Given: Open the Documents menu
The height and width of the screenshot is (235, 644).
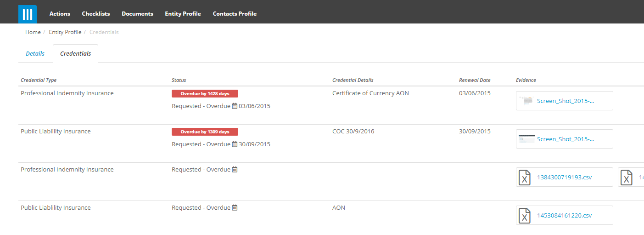Looking at the screenshot, I should 137,14.
